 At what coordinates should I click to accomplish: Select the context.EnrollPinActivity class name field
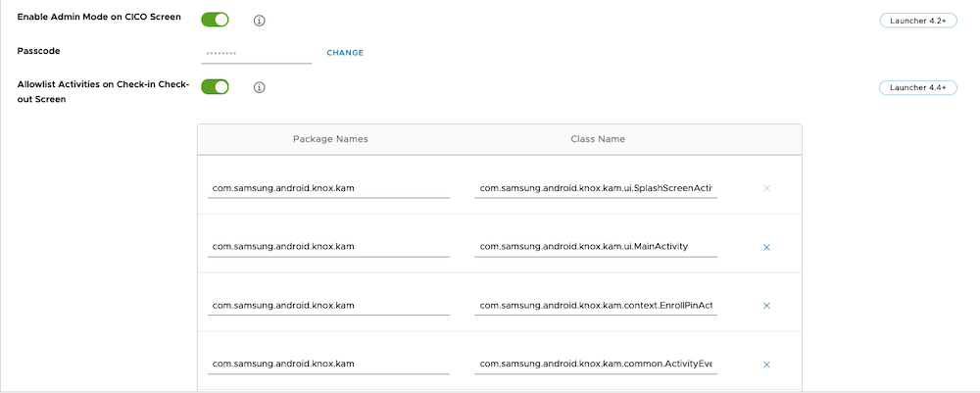596,305
